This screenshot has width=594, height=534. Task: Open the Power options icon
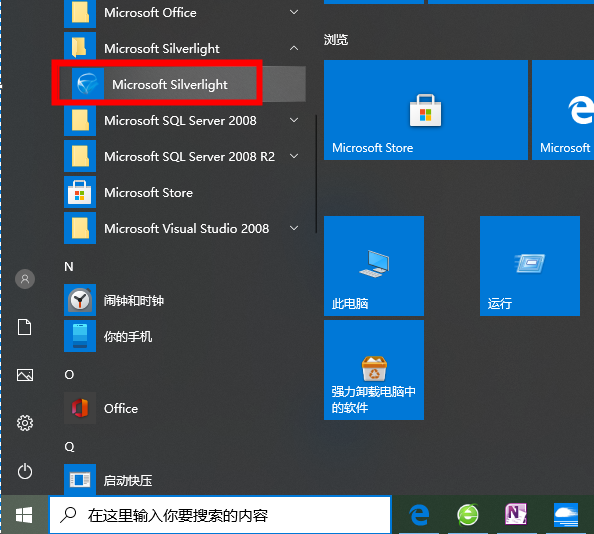[25, 472]
